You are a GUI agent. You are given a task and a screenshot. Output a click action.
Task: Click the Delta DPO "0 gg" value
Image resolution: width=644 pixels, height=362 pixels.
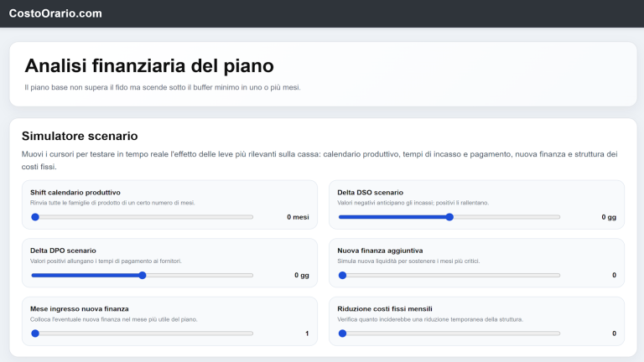pyautogui.click(x=302, y=275)
